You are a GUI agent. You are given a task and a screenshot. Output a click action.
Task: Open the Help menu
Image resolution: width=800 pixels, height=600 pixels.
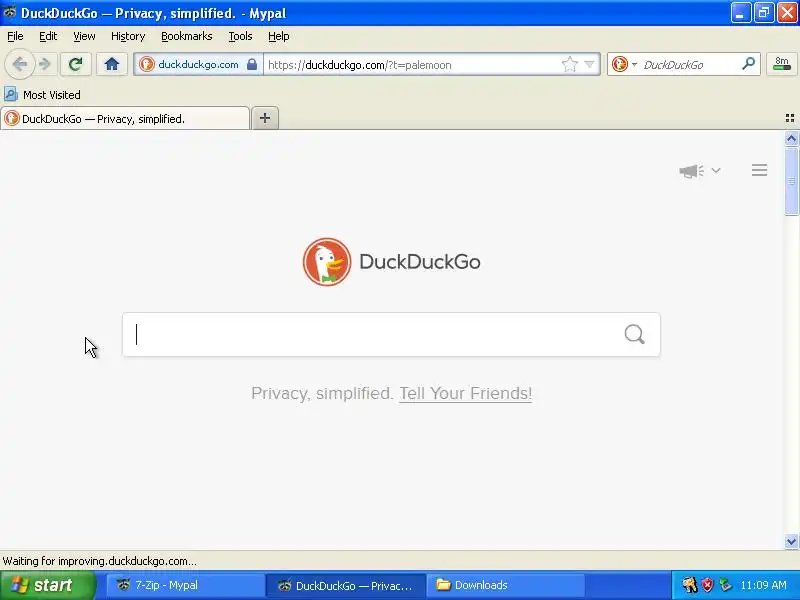coord(279,36)
